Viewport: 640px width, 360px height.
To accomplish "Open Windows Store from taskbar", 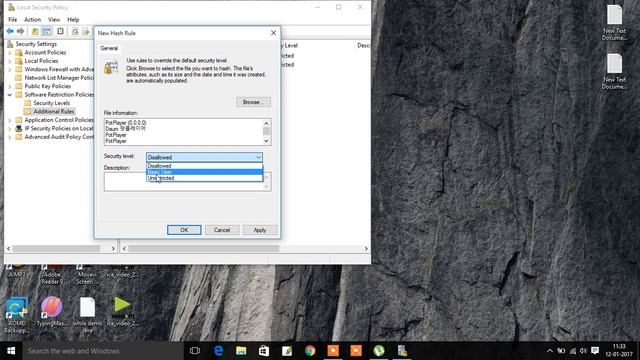I will [x=264, y=351].
